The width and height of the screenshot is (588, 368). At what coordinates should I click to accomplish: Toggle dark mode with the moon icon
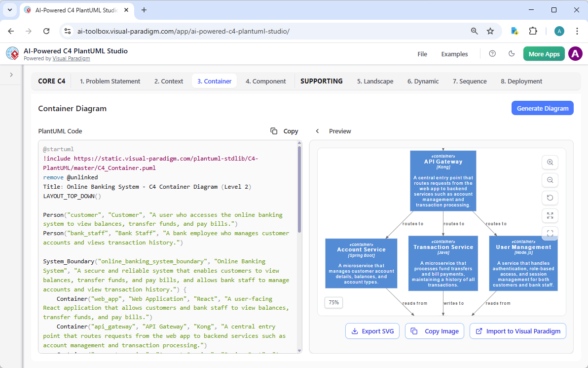point(512,53)
